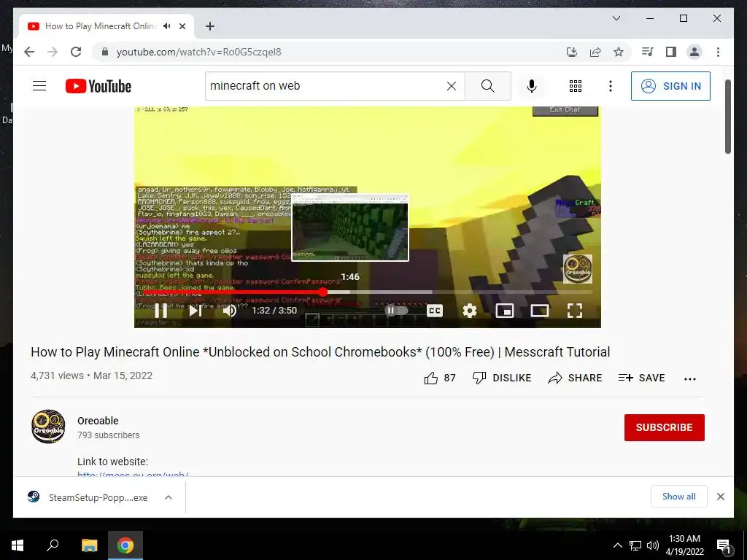The height and width of the screenshot is (560, 747).
Task: Pause the YouTube video
Action: click(161, 311)
